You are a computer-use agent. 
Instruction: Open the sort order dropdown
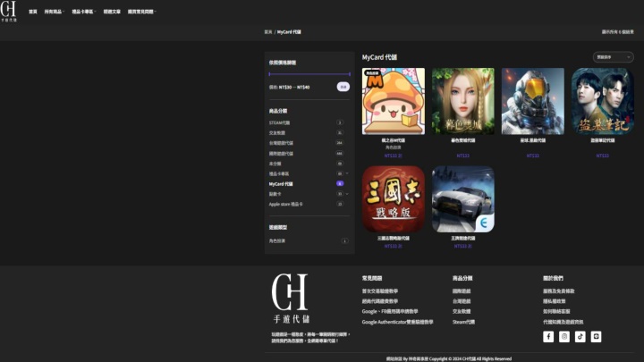pos(613,57)
